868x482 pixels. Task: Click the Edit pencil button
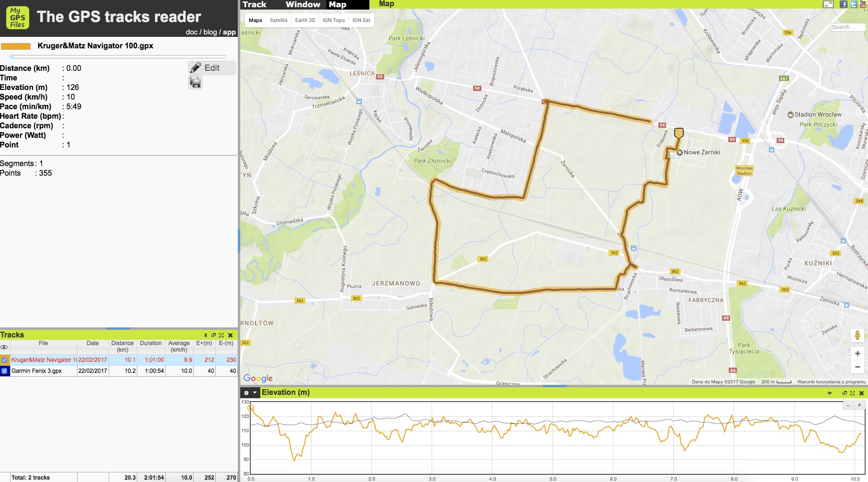pyautogui.click(x=211, y=68)
